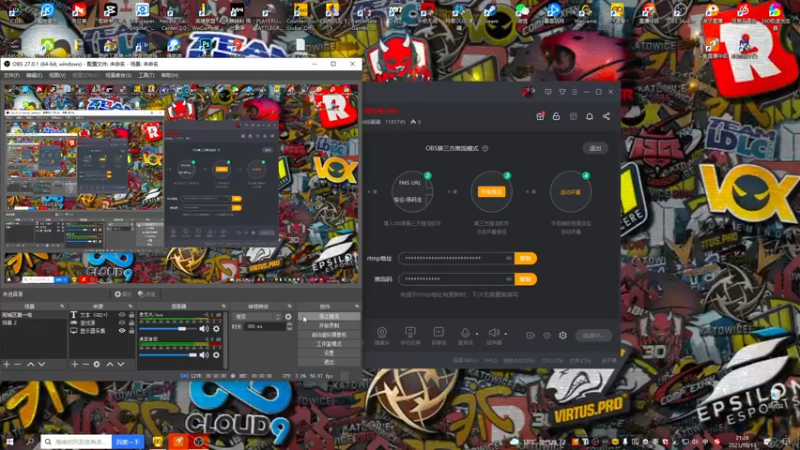Open the transition properties gear in 转场特效
Image resolution: width=800 pixels, height=450 pixels.
coord(288,317)
